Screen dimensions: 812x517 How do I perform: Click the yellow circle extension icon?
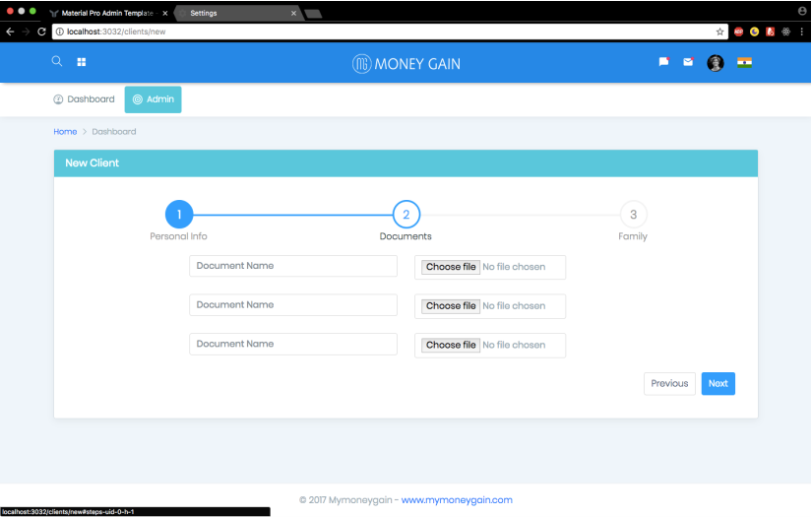pyautogui.click(x=755, y=32)
